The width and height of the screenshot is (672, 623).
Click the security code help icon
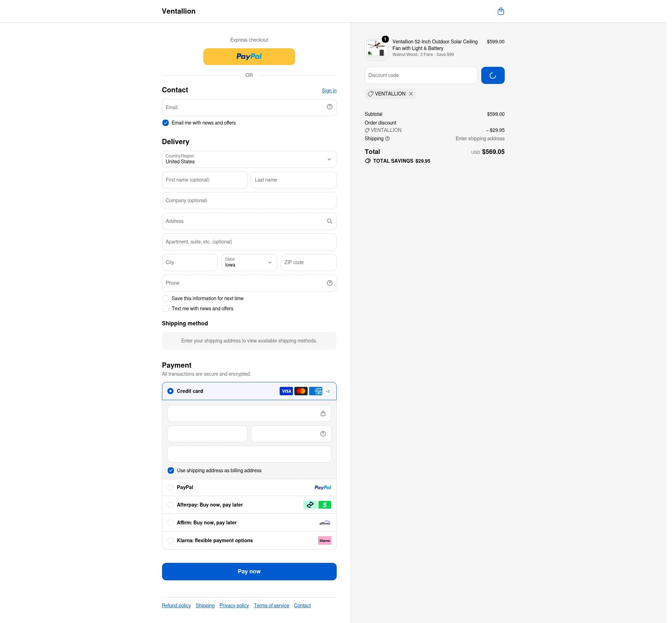tap(323, 434)
